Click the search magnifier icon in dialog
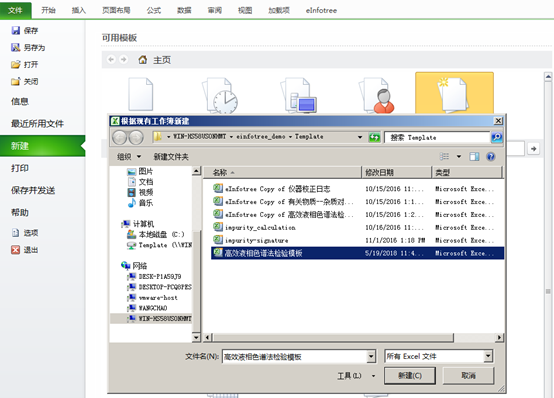The image size is (554, 398). pyautogui.click(x=496, y=137)
